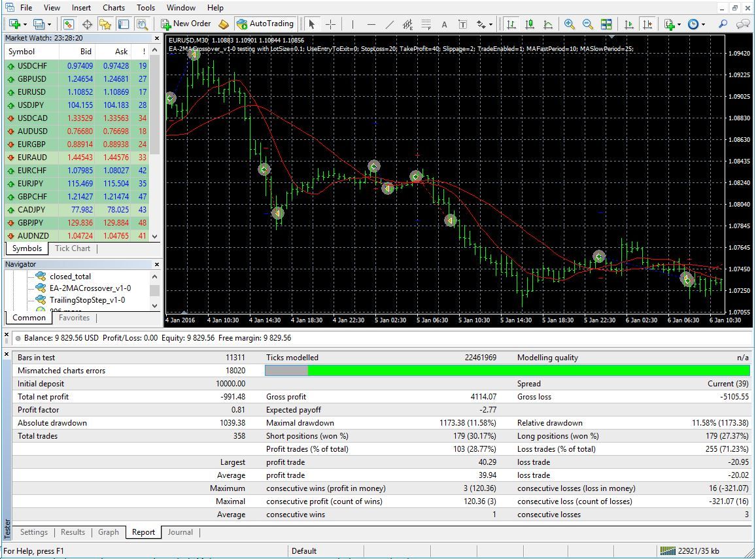Click the New Order button
Screen dimensions: 756x559
click(186, 24)
